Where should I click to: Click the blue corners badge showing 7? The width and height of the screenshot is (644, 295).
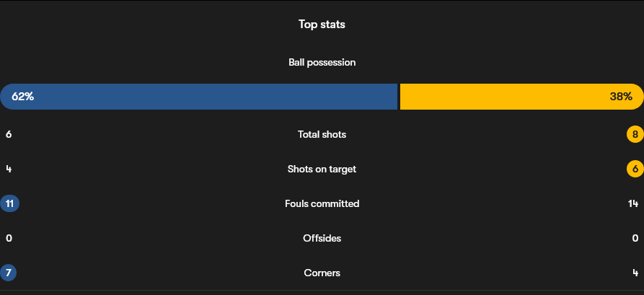[x=9, y=273]
